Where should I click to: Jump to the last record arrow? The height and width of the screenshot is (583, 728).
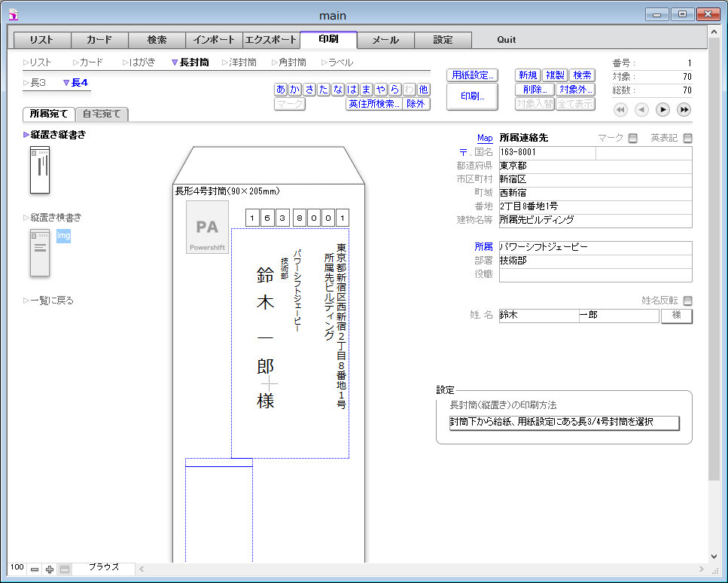(x=684, y=110)
